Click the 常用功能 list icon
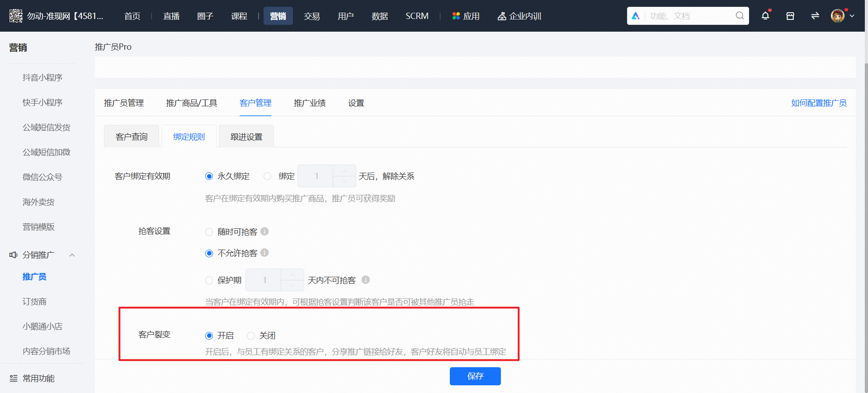Screen dimensions: 868x393 coord(14,378)
